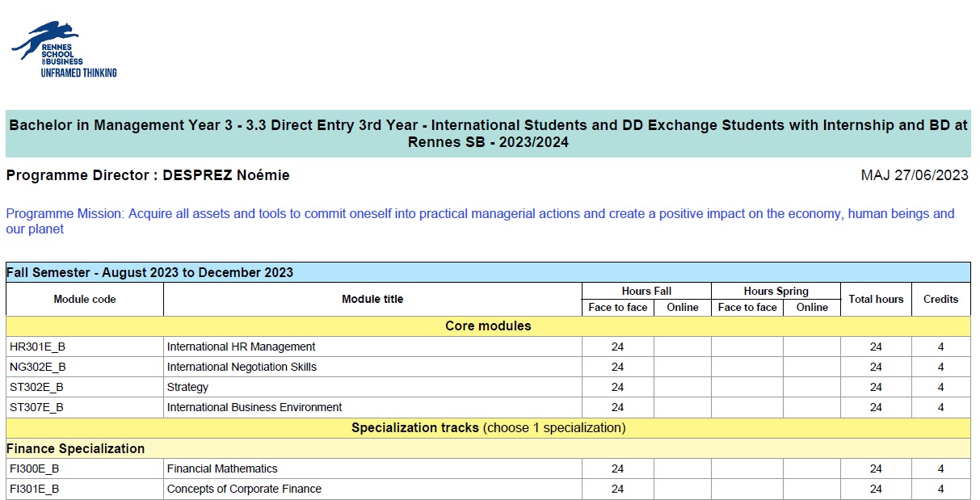Select the Total hours column header
This screenshot has width=980, height=500.
876,299
